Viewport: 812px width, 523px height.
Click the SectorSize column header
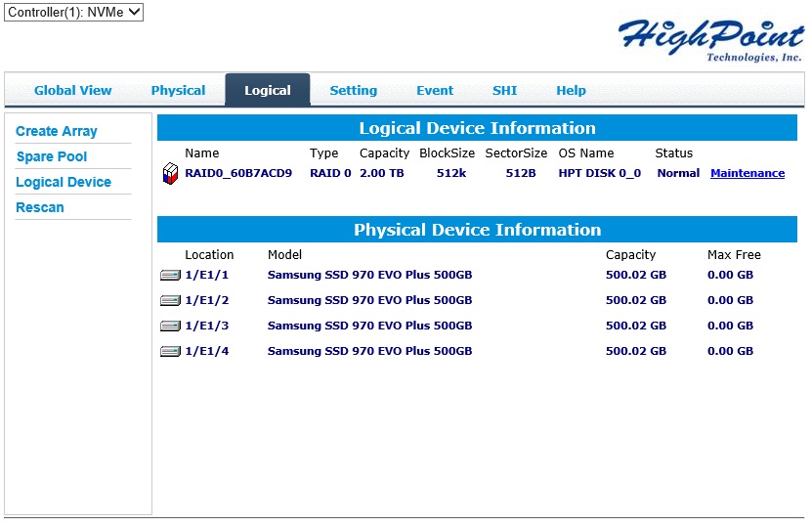tap(516, 153)
